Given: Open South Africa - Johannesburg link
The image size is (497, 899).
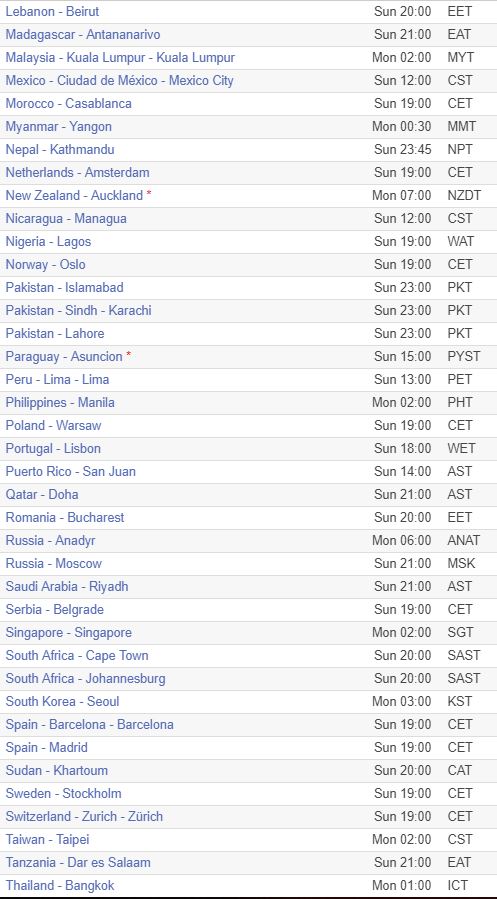Looking at the screenshot, I should coord(85,678).
